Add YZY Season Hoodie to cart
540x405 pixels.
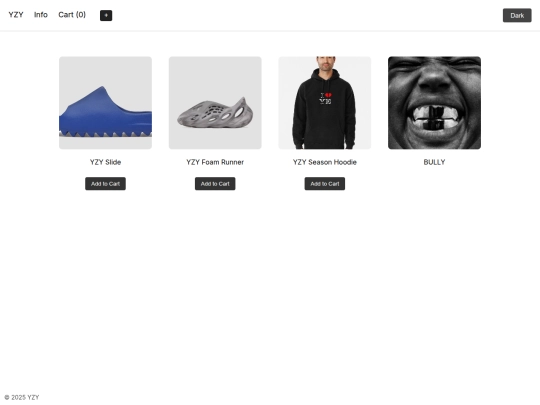[325, 184]
